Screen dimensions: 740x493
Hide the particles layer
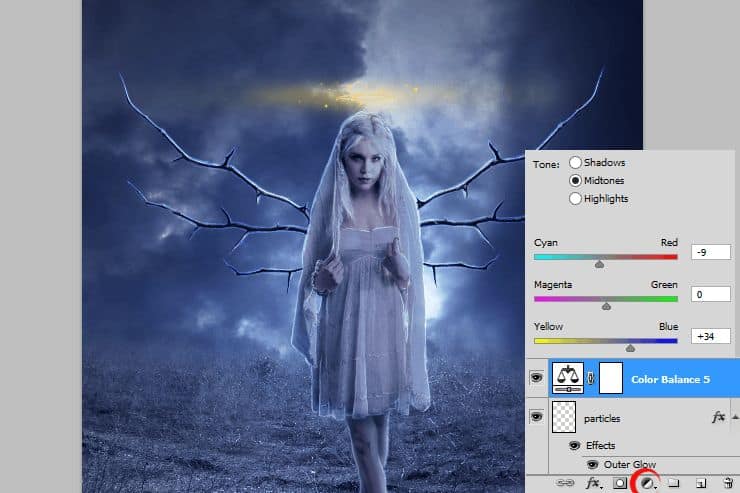pyautogui.click(x=535, y=417)
